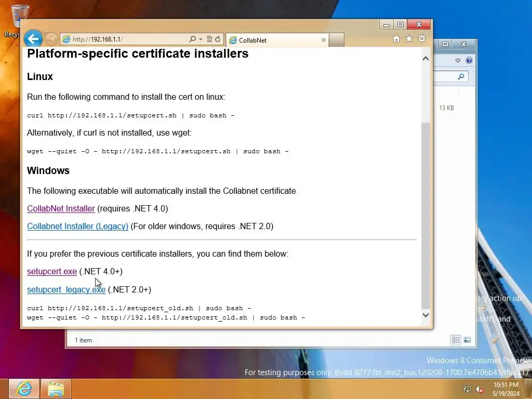Click the curl setupcert_old.sh command line
Screen dimensions: 532x399
coord(139,308)
